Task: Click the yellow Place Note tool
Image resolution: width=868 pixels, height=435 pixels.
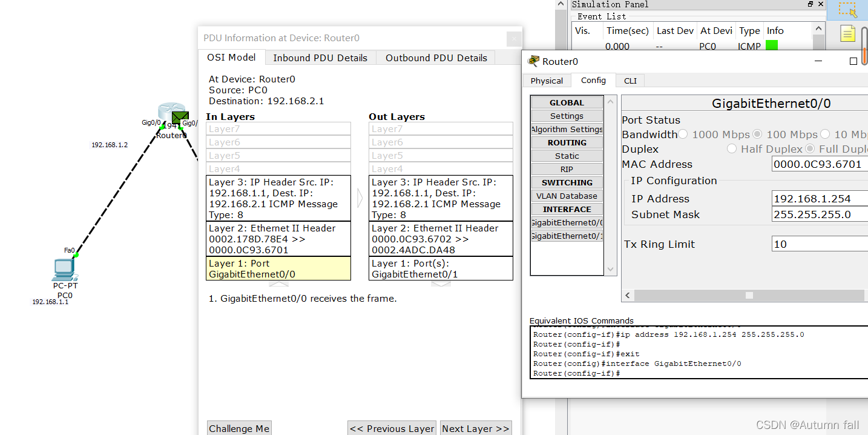Action: click(x=848, y=34)
